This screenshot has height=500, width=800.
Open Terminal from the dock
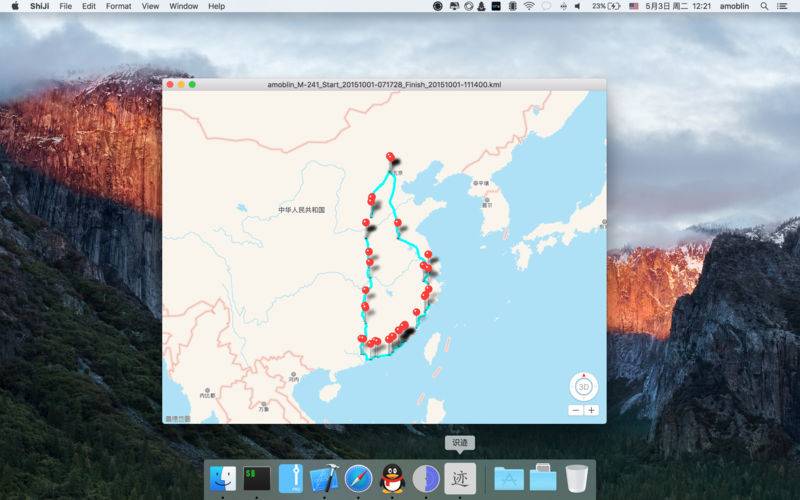pyautogui.click(x=257, y=478)
